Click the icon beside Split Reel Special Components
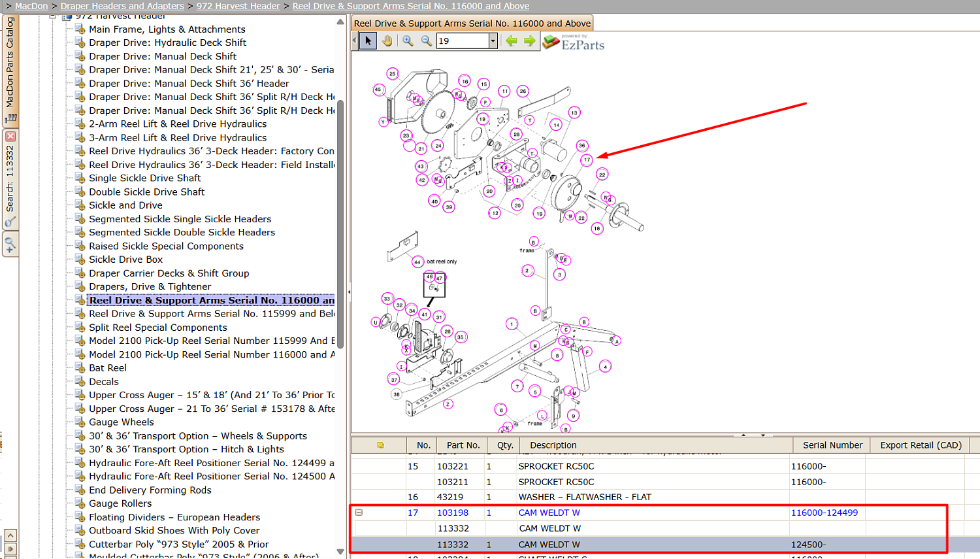This screenshot has height=559, width=980. (x=80, y=327)
